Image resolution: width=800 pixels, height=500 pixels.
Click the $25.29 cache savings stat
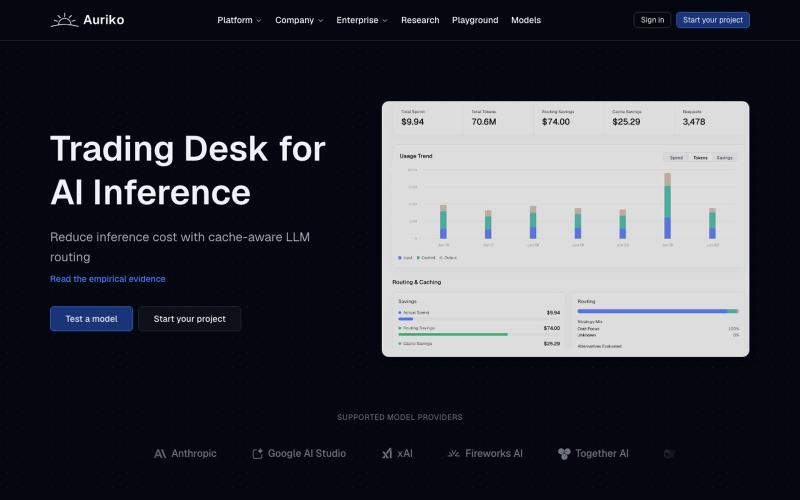pyautogui.click(x=626, y=121)
